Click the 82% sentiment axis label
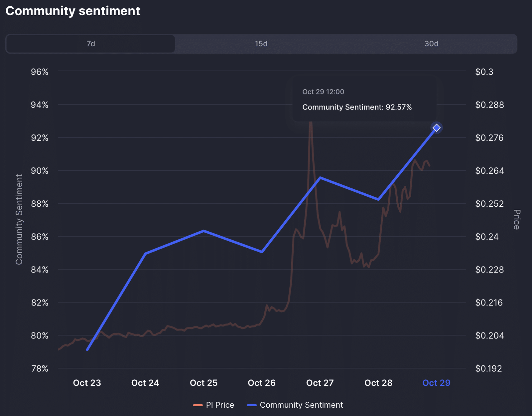The height and width of the screenshot is (416, 532). [40, 303]
